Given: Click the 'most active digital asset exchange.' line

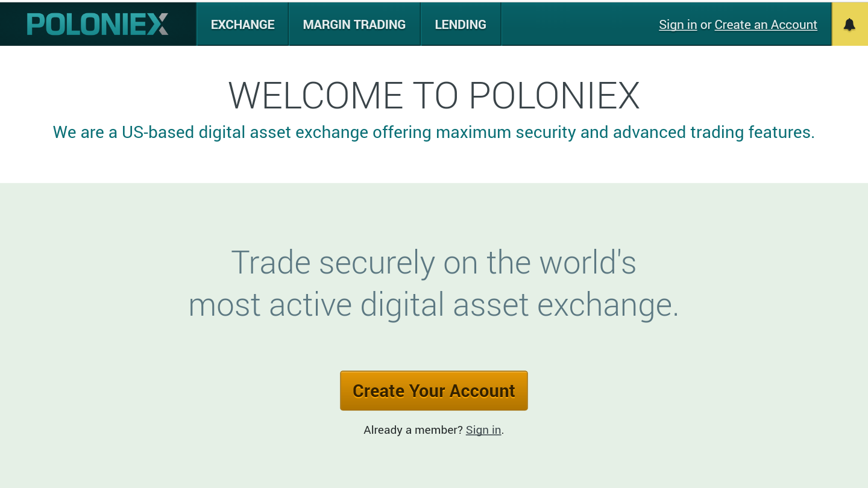Looking at the screenshot, I should 433,305.
